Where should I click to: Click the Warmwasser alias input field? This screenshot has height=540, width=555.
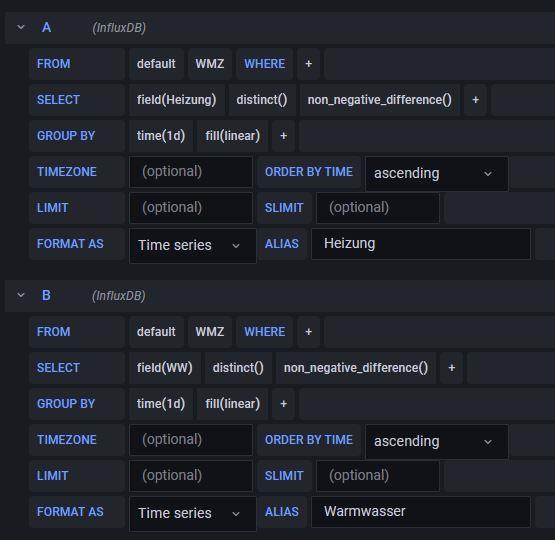421,512
